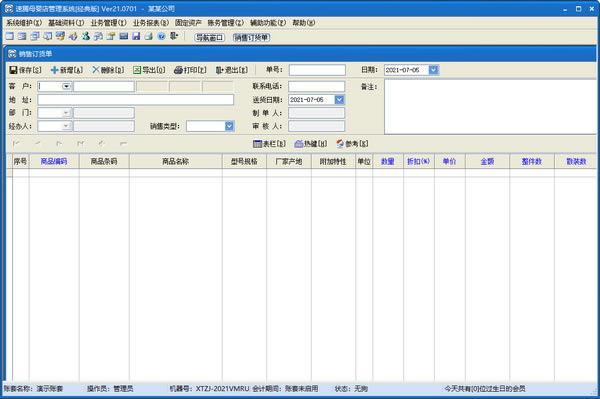
Task: Click status bar machine number XTZJ-2021VMRU
Action: (222, 389)
